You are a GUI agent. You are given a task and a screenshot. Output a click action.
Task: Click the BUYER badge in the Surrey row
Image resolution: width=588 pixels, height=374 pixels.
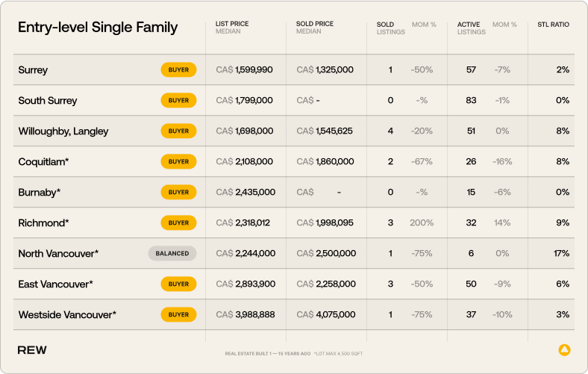tap(178, 69)
